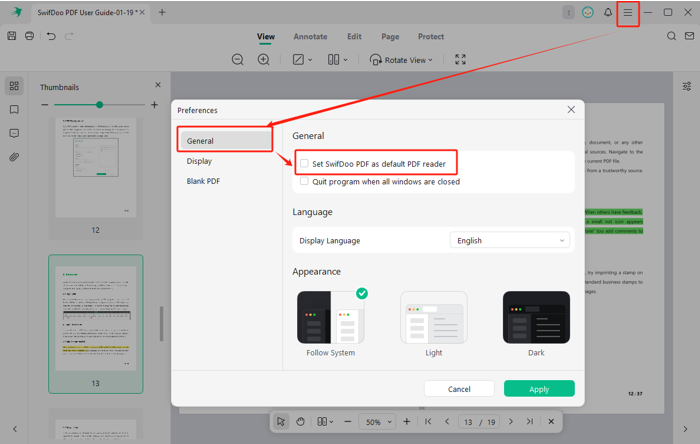
Task: Jump to the last page
Action: [530, 422]
